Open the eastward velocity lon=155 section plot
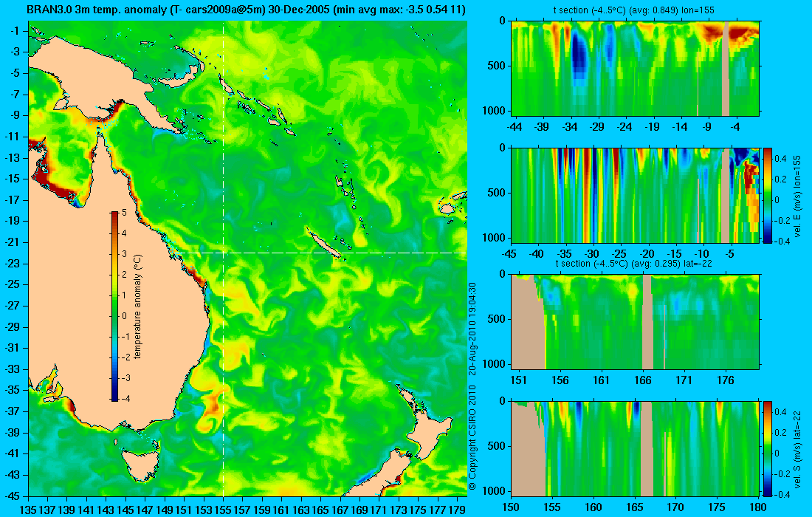 click(635, 195)
